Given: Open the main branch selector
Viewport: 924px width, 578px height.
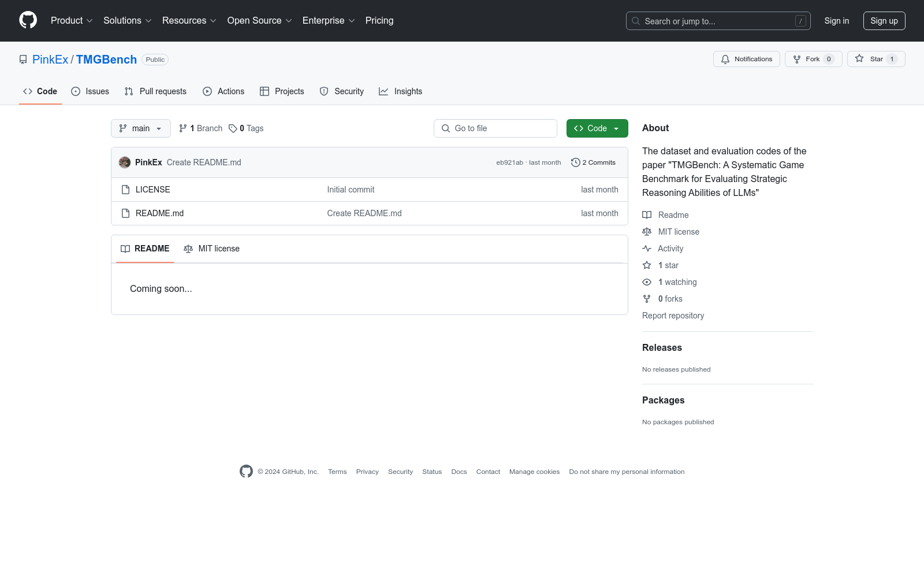Looking at the screenshot, I should [x=141, y=128].
